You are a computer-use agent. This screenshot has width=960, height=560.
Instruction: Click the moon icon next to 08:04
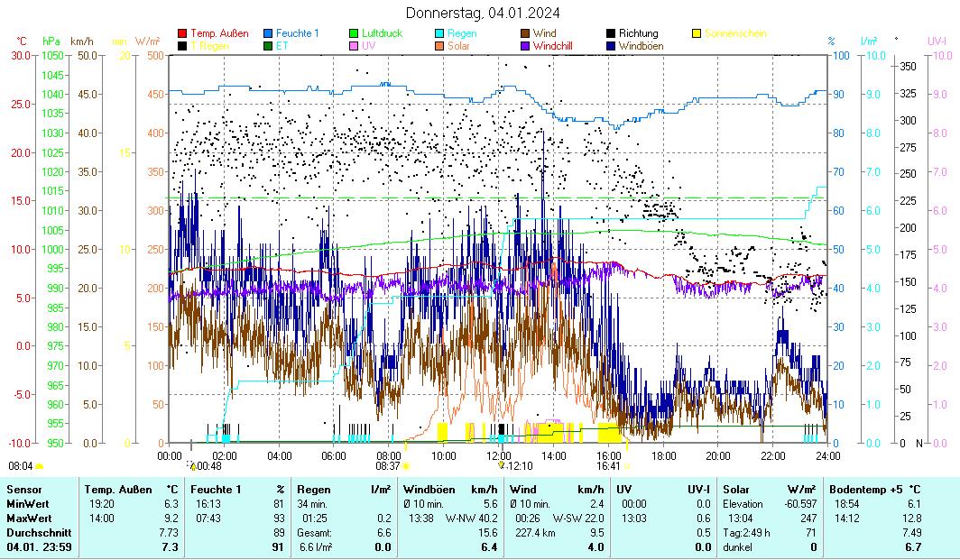(x=39, y=465)
